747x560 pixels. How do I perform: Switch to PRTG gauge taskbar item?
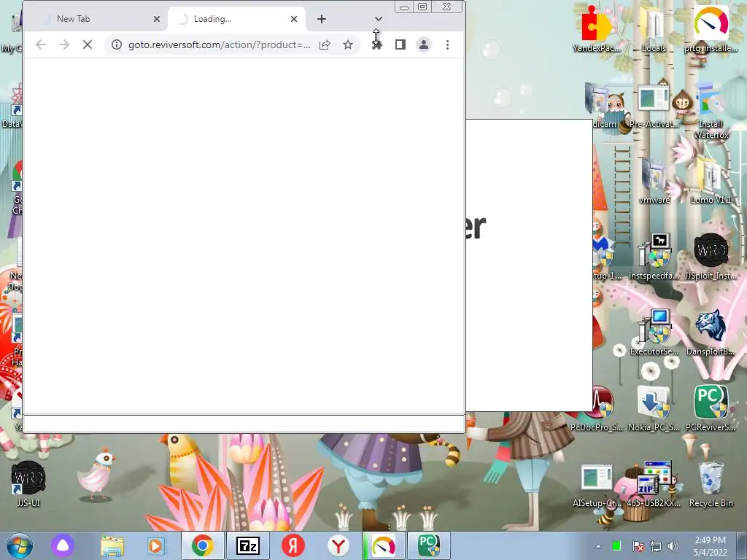tap(384, 545)
